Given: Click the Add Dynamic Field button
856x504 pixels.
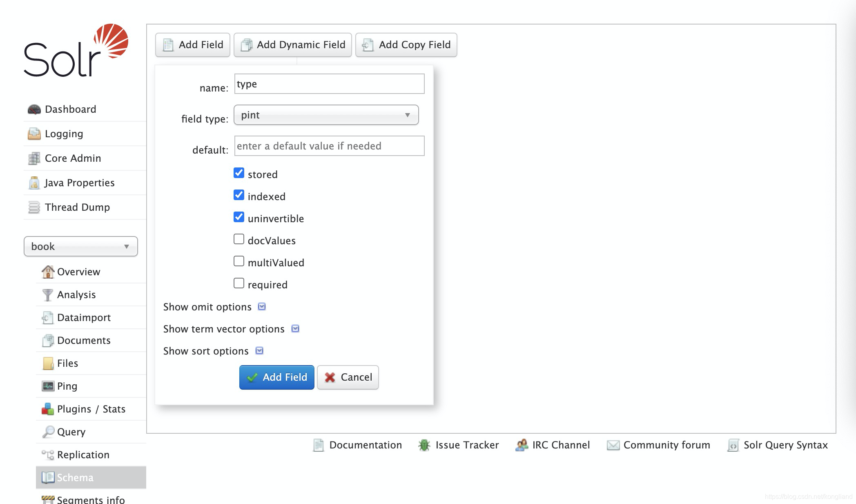Looking at the screenshot, I should [293, 45].
